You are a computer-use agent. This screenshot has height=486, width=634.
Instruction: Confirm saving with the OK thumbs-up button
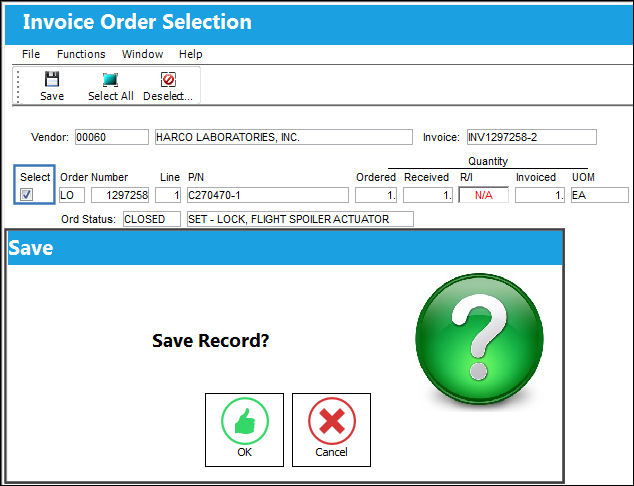tap(244, 430)
